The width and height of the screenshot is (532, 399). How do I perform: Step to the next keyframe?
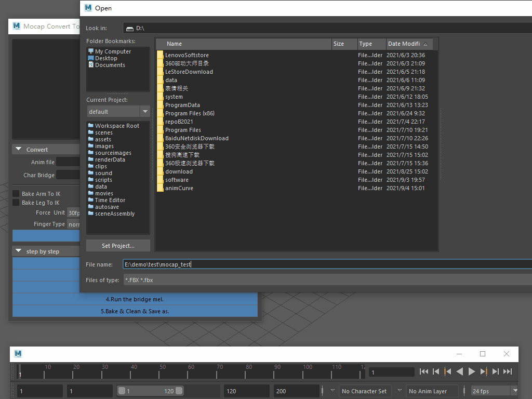point(484,371)
